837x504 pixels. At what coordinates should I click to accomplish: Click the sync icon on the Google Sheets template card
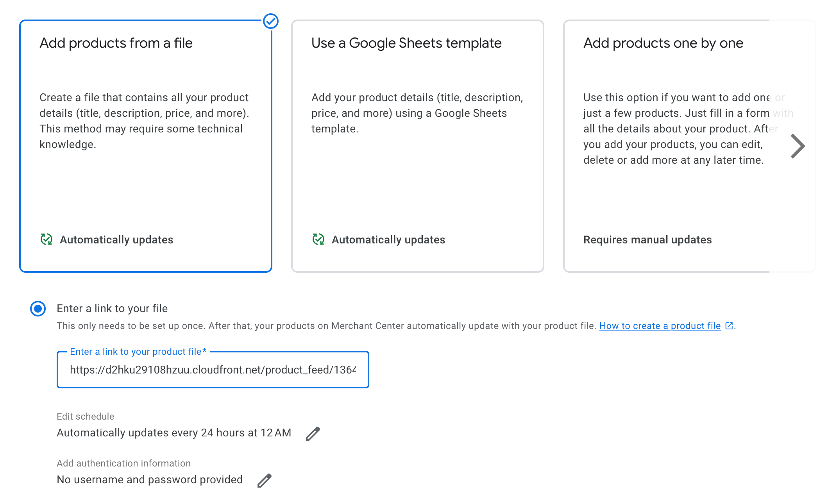[x=318, y=239]
